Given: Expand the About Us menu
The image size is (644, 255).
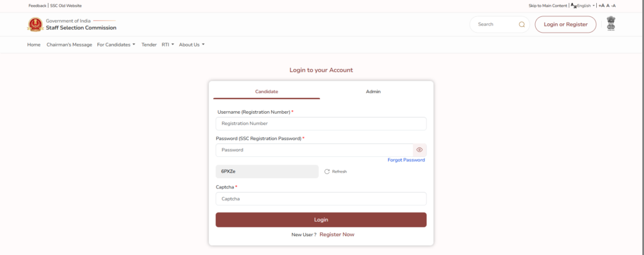Looking at the screenshot, I should tap(192, 45).
